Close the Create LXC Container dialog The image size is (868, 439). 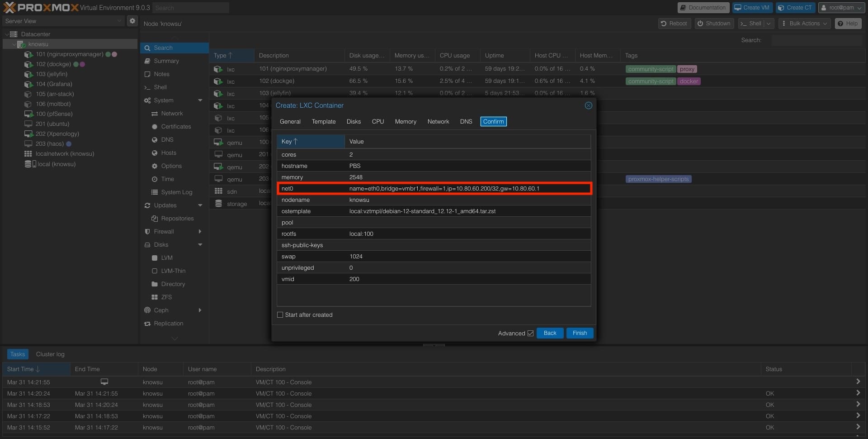point(588,105)
